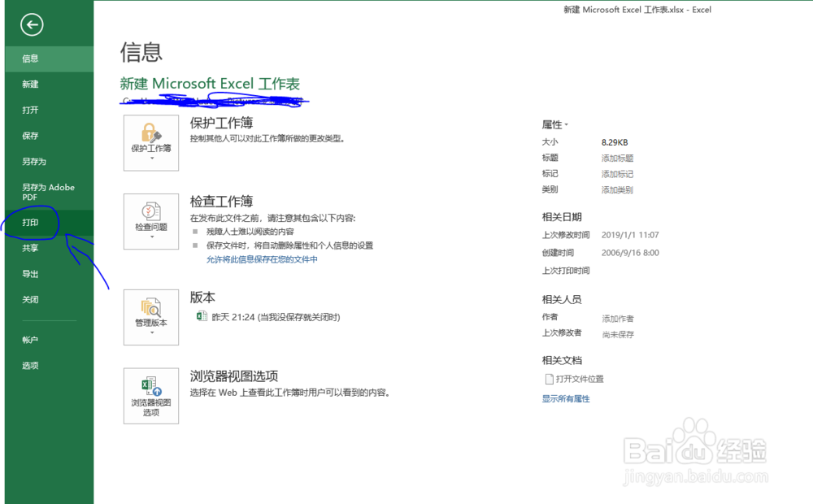Image resolution: width=813 pixels, height=504 pixels.
Task: Click the 相关日期 section heading
Action: pos(562,217)
